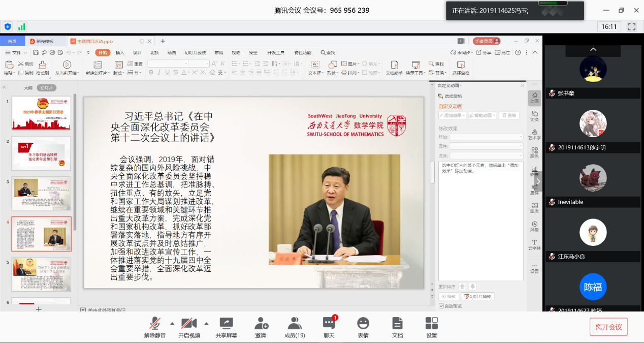
Task: Open meeting Settings icon (设置)
Action: tap(431, 324)
